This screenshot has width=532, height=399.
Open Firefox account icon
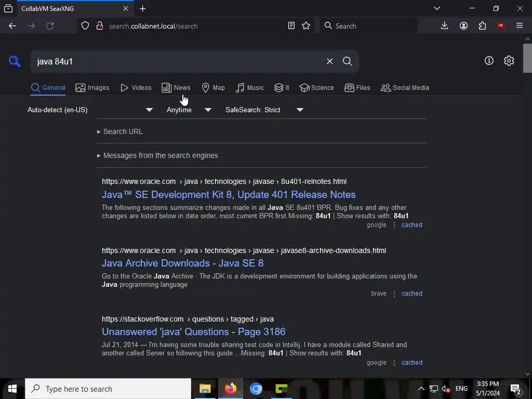coord(463,26)
